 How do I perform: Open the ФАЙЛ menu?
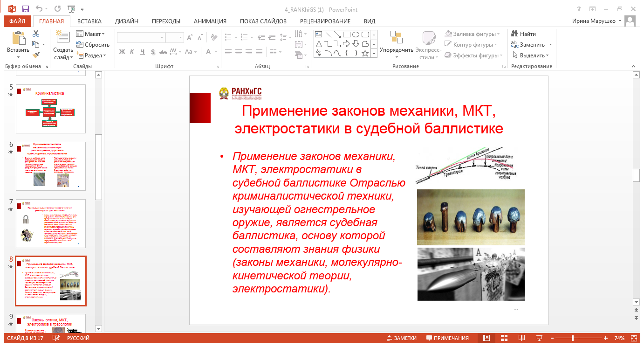(17, 21)
